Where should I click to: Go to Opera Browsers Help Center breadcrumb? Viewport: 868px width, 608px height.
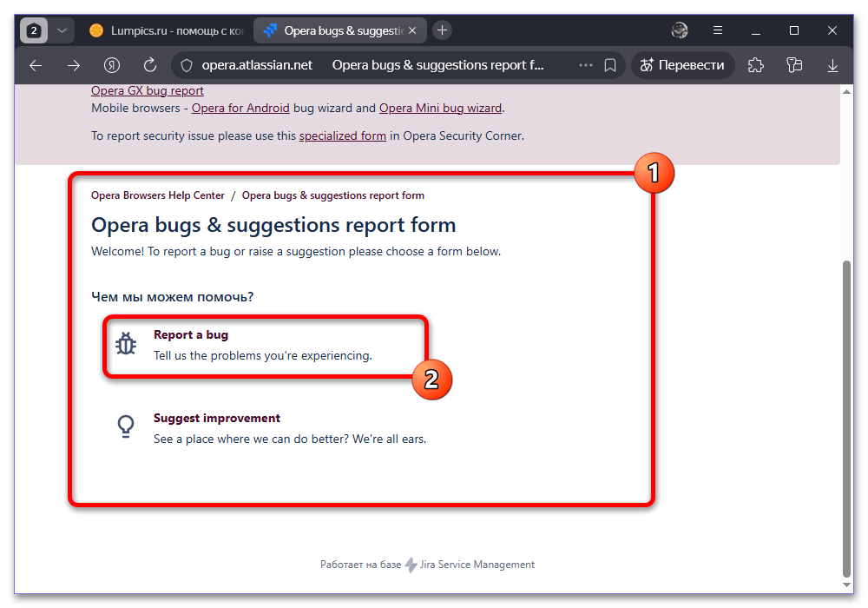(x=158, y=195)
